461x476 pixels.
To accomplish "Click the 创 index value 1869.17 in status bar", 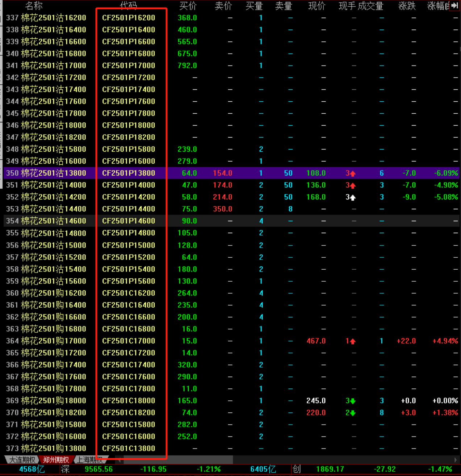I will click(330, 469).
